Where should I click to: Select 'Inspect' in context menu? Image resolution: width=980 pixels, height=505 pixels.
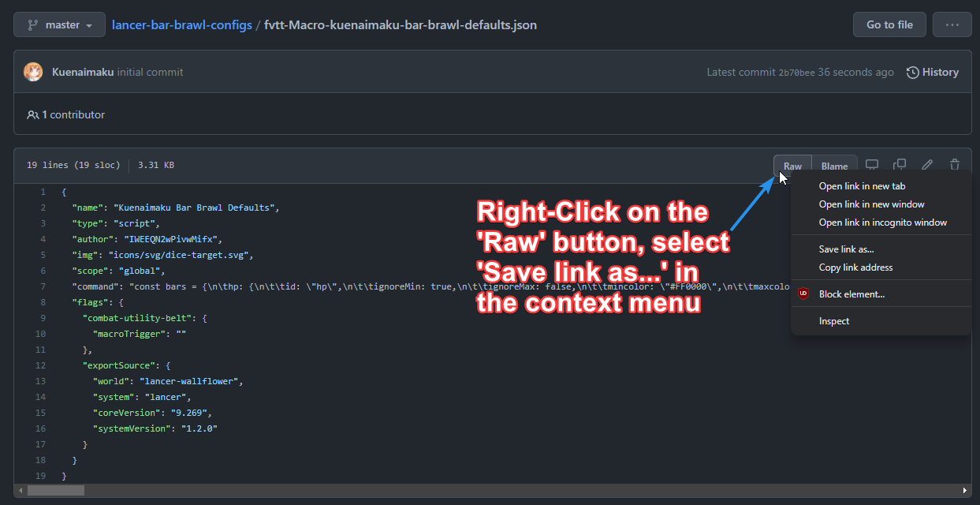click(881, 321)
